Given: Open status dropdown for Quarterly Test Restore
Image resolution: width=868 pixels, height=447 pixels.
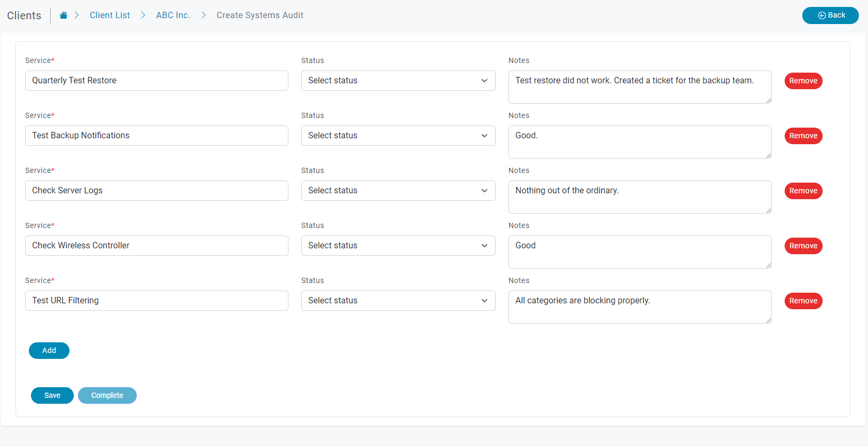Looking at the screenshot, I should click(x=398, y=81).
